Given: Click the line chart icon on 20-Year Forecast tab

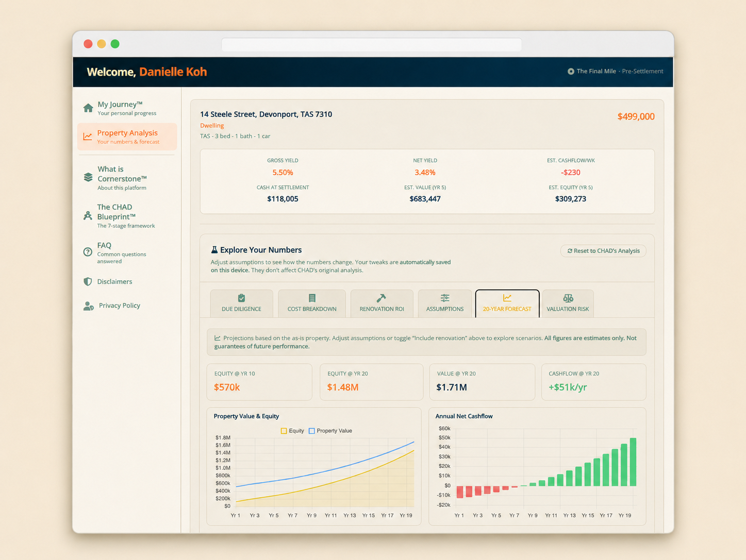Looking at the screenshot, I should [x=507, y=298].
